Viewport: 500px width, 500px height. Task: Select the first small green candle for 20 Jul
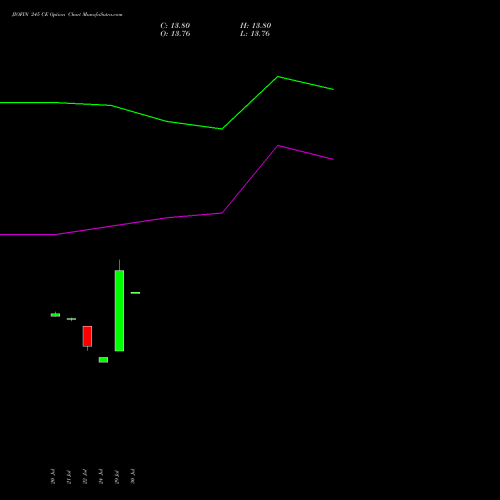55,315
